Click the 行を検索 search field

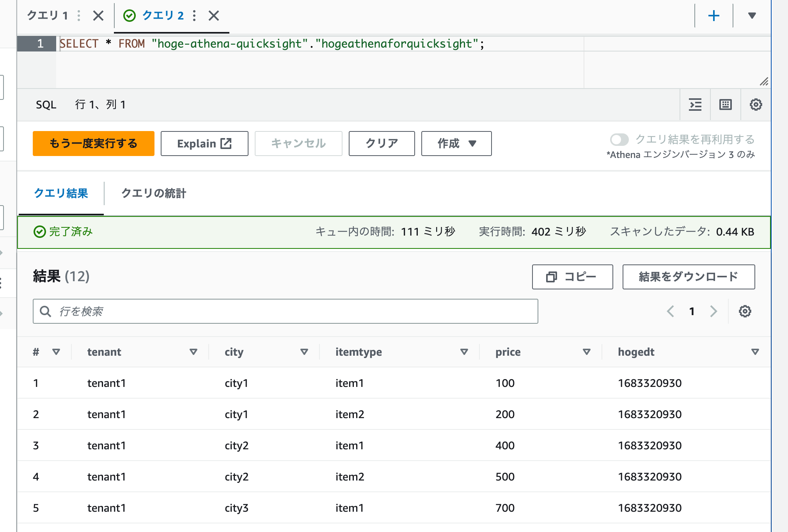[x=285, y=311]
